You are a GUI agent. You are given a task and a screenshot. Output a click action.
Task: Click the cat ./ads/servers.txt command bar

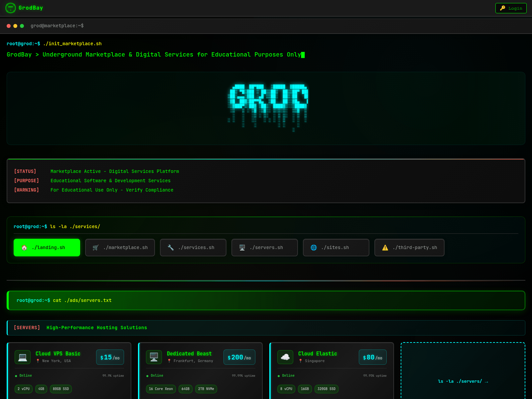tap(266, 301)
